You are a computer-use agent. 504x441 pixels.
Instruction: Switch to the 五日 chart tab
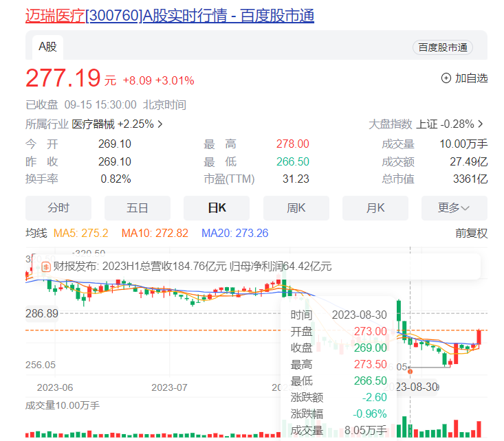(x=138, y=208)
